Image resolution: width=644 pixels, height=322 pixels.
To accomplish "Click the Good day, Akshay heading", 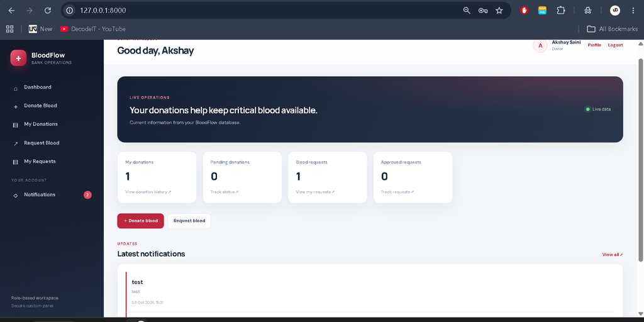I will (x=155, y=51).
